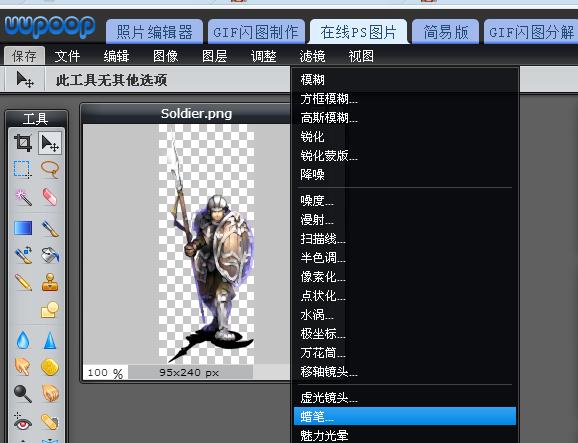Click the 100 % zoom field

[x=106, y=373]
